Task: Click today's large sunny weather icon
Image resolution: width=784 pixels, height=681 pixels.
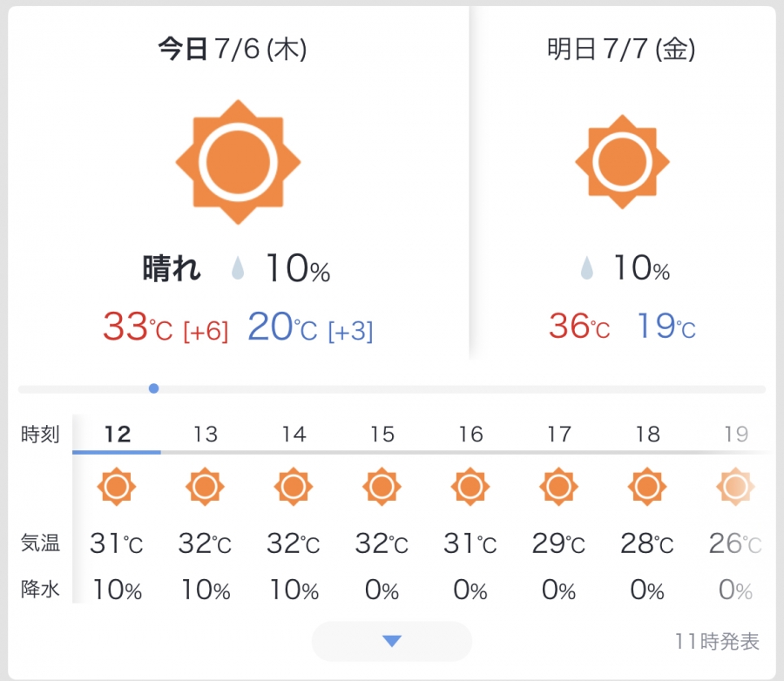Action: click(238, 162)
